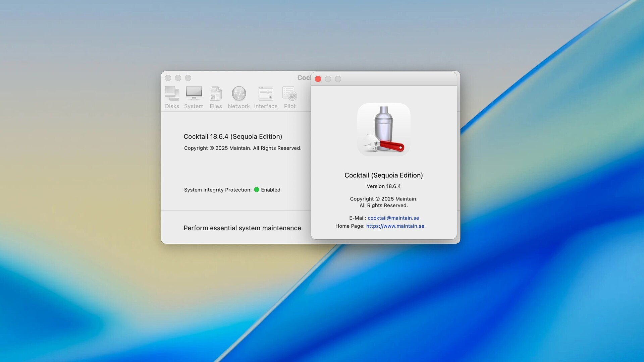Click the 'Home Page:' label
The height and width of the screenshot is (362, 644).
[350, 226]
